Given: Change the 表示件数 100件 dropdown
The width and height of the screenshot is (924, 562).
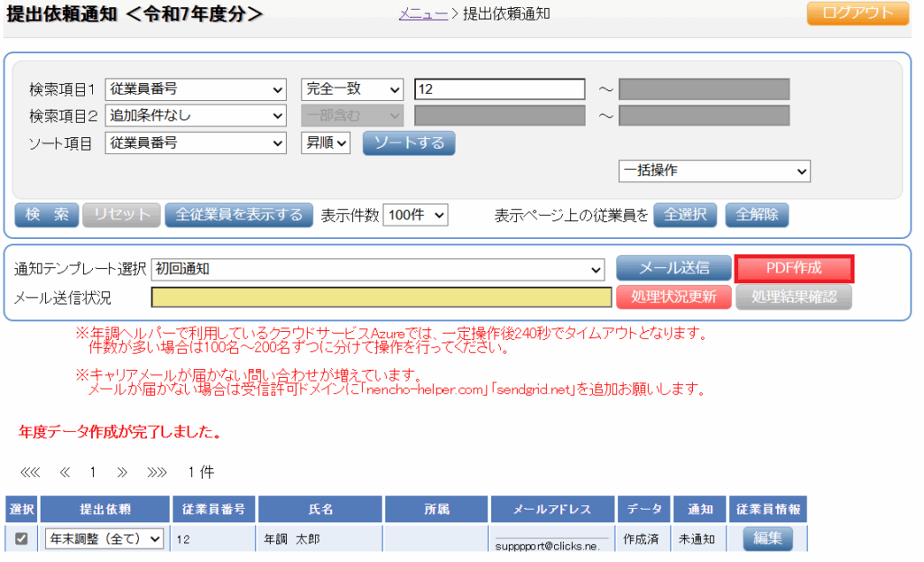Looking at the screenshot, I should click(x=415, y=215).
